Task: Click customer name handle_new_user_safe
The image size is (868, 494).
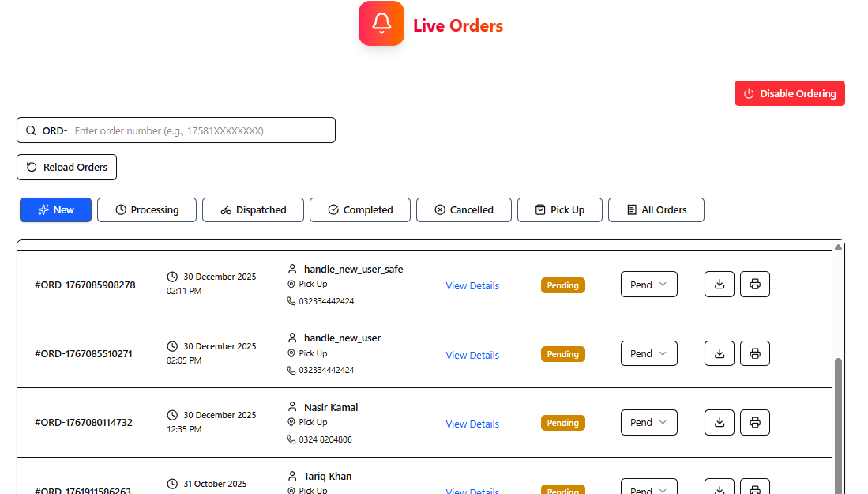Action: point(353,270)
